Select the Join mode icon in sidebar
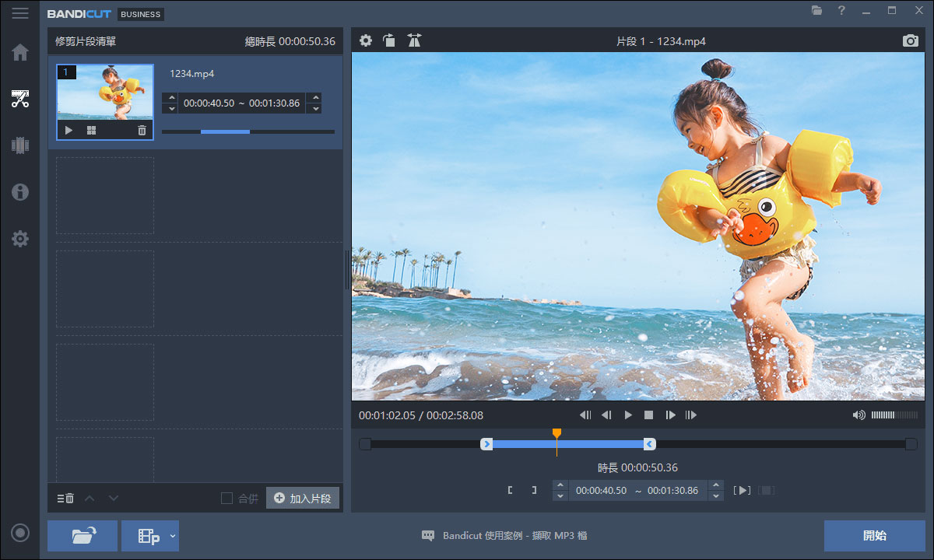934x560 pixels. [x=20, y=145]
